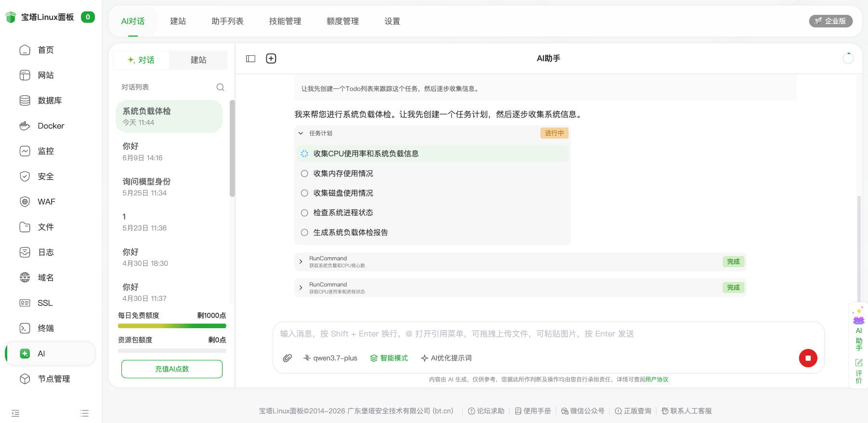The width and height of the screenshot is (868, 423).
Task: Click the paperclip attachment icon
Action: 287,358
